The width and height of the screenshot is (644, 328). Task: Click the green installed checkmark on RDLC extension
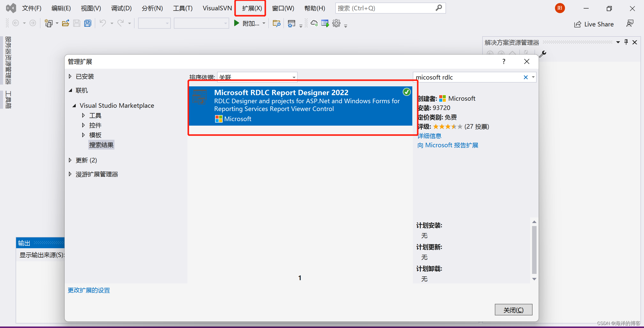tap(407, 92)
